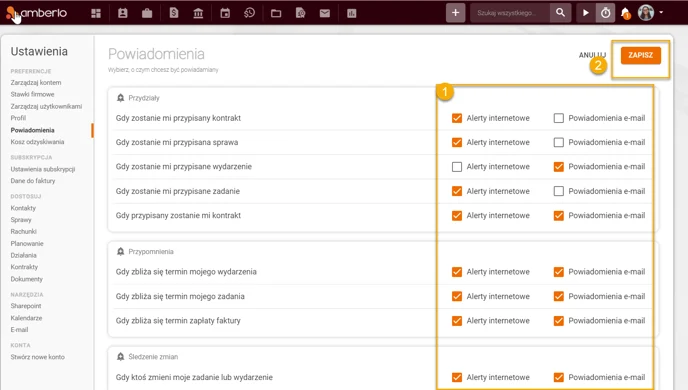The height and width of the screenshot is (390, 688).
Task: Click Stwórz nowe konto link
Action: click(38, 357)
